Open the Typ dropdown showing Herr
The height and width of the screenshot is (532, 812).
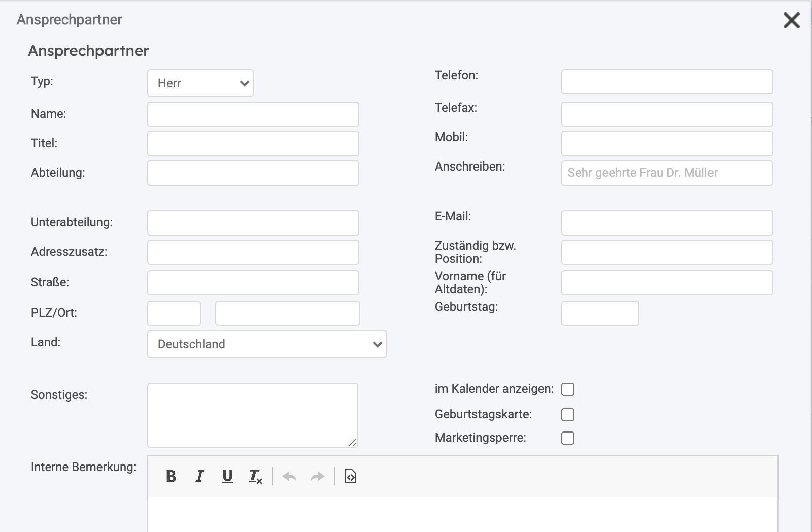click(200, 83)
